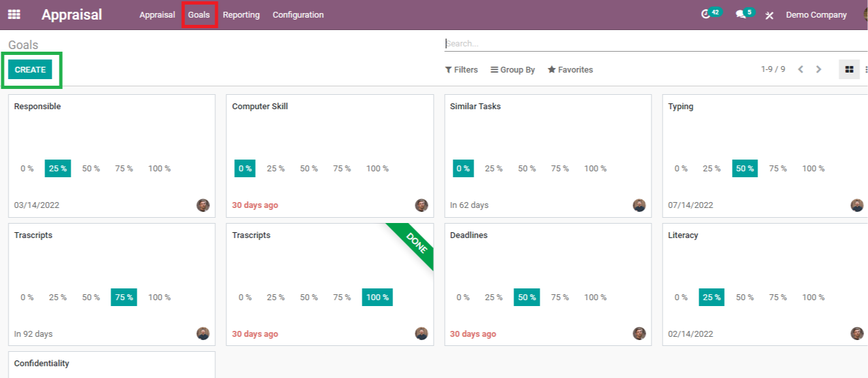The width and height of the screenshot is (868, 378).
Task: Click the avatar on Deadlines goal card
Action: pos(639,334)
